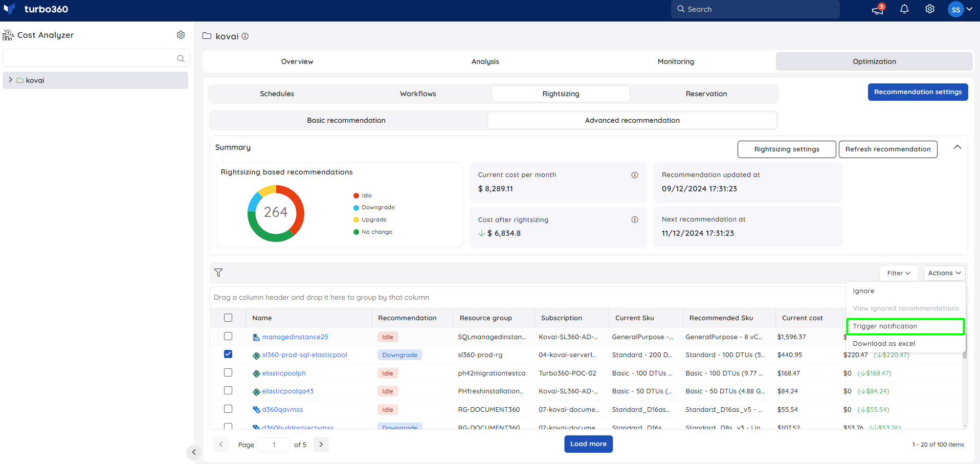The image size is (980, 464).
Task: Expand the kovai tree node
Action: pyautogui.click(x=10, y=80)
